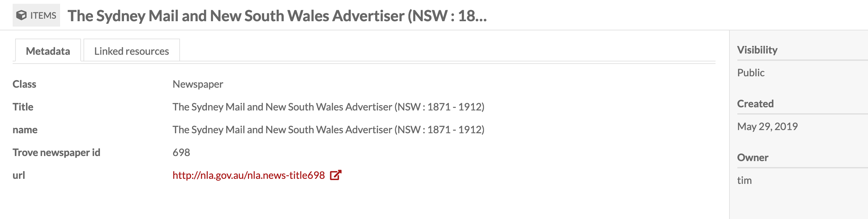Click the page title heading text

point(277,16)
